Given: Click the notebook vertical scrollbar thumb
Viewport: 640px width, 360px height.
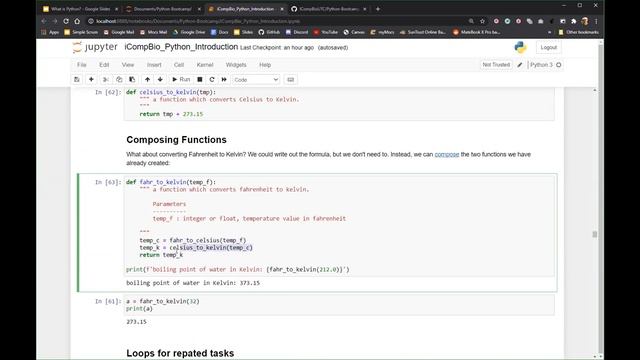Looking at the screenshot, I should coord(595,234).
